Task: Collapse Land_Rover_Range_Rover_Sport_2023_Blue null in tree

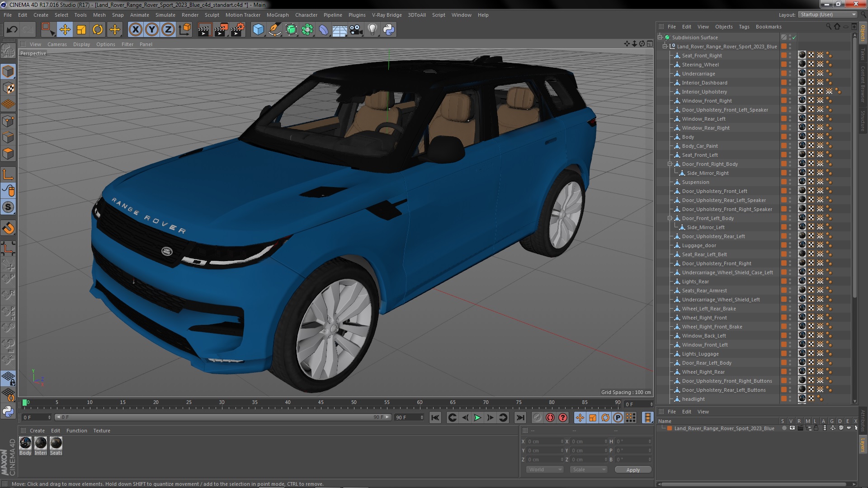Action: (x=665, y=47)
